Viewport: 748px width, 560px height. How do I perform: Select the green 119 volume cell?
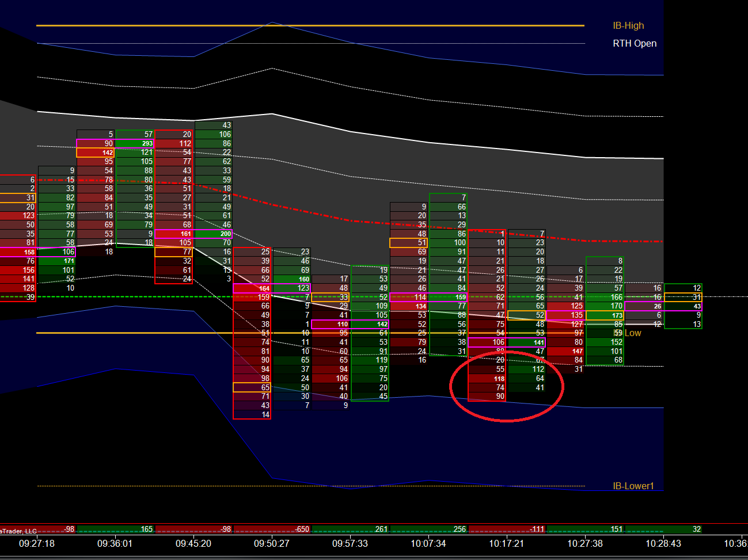[370, 360]
